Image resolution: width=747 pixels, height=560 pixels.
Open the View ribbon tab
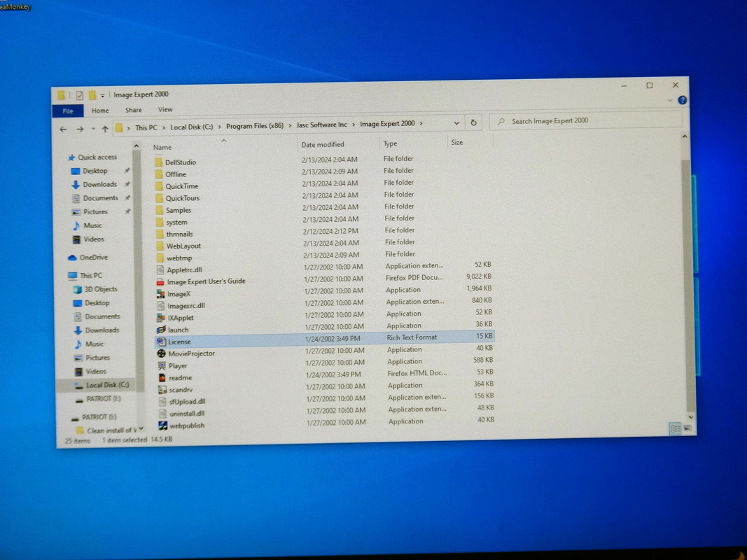165,109
